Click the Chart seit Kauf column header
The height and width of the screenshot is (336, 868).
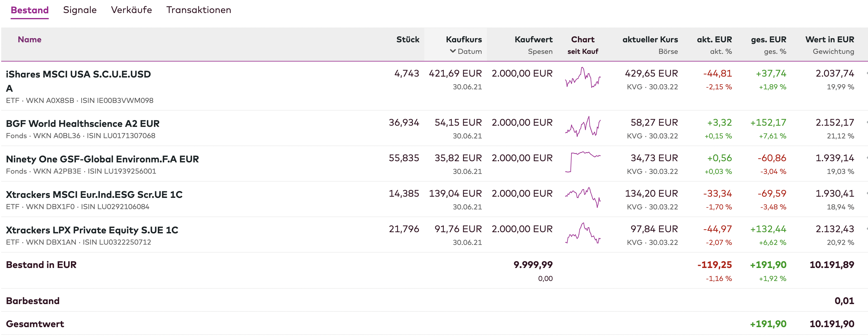(x=583, y=40)
